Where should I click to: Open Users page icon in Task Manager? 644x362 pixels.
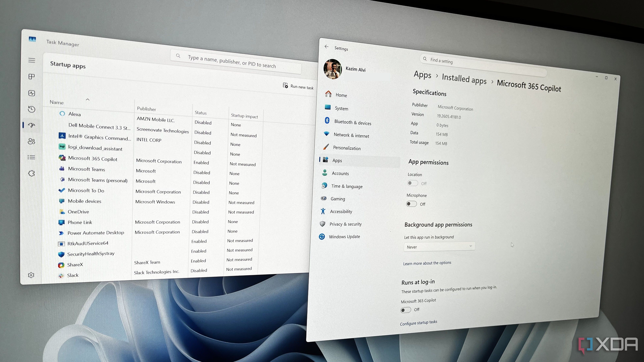click(x=31, y=141)
